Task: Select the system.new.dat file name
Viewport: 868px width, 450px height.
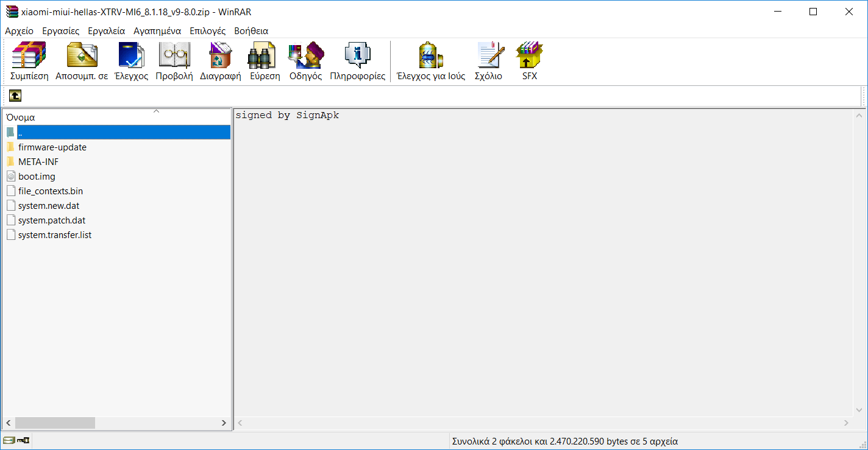Action: [49, 206]
